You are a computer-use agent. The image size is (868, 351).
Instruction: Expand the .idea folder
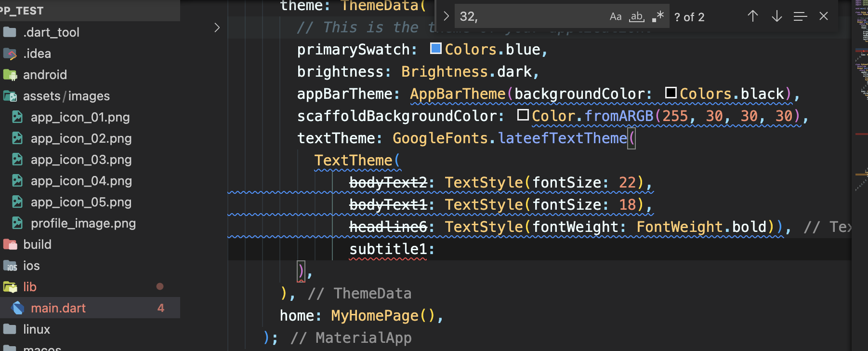click(x=90, y=54)
